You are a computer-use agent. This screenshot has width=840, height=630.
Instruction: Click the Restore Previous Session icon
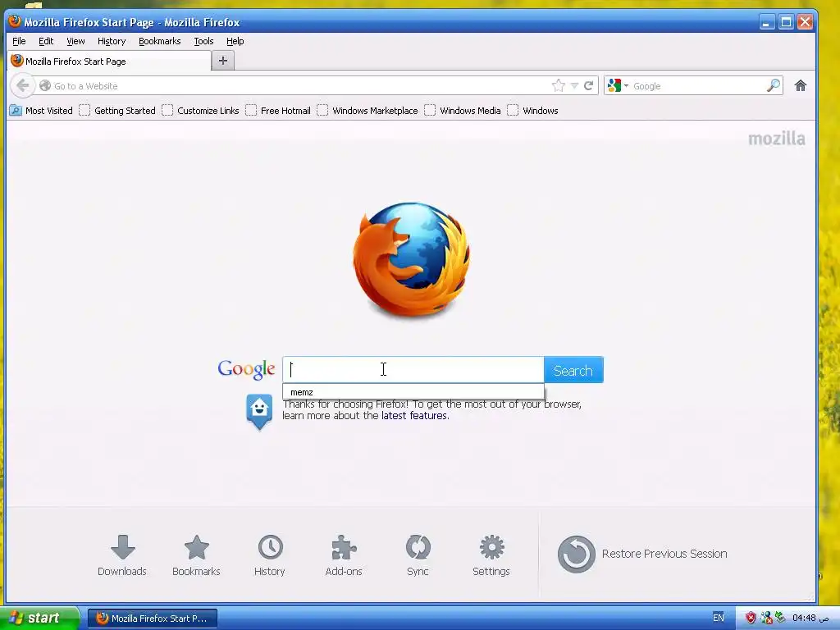(577, 554)
